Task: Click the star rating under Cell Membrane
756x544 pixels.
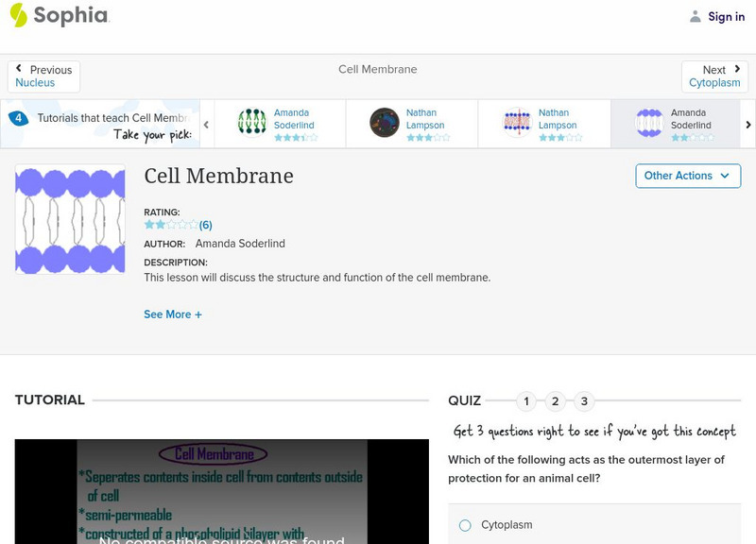Action: tap(171, 225)
